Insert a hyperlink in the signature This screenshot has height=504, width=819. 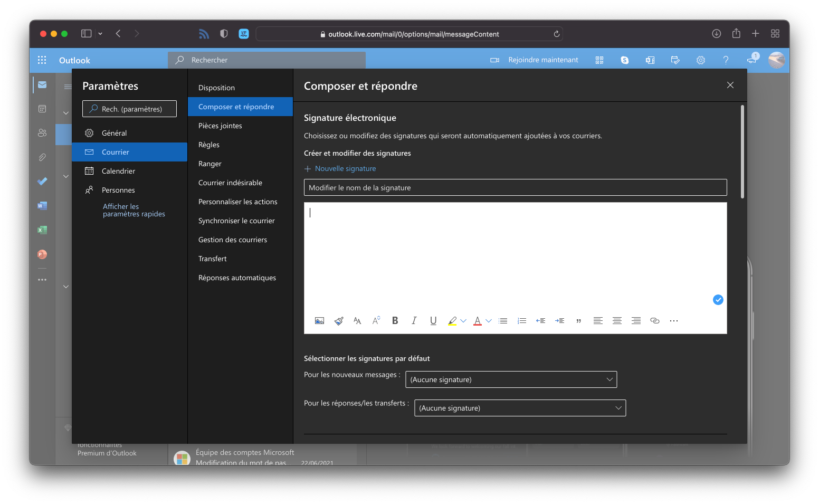pyautogui.click(x=655, y=321)
